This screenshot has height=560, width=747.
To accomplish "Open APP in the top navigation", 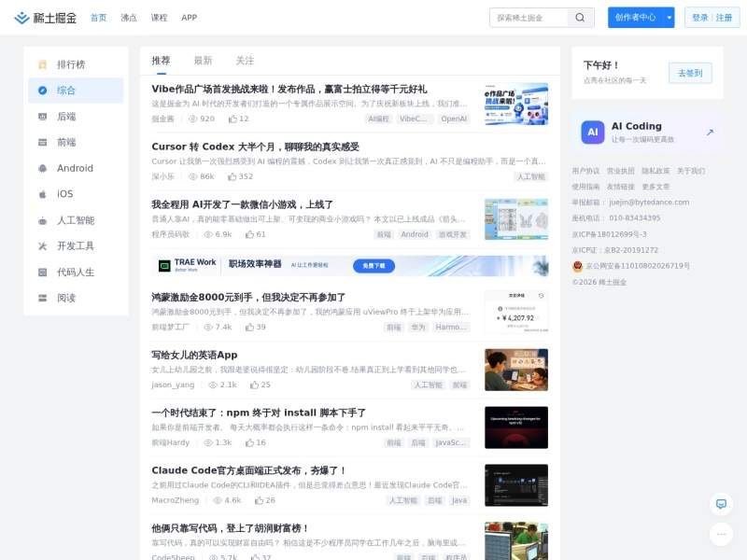I will [x=190, y=18].
